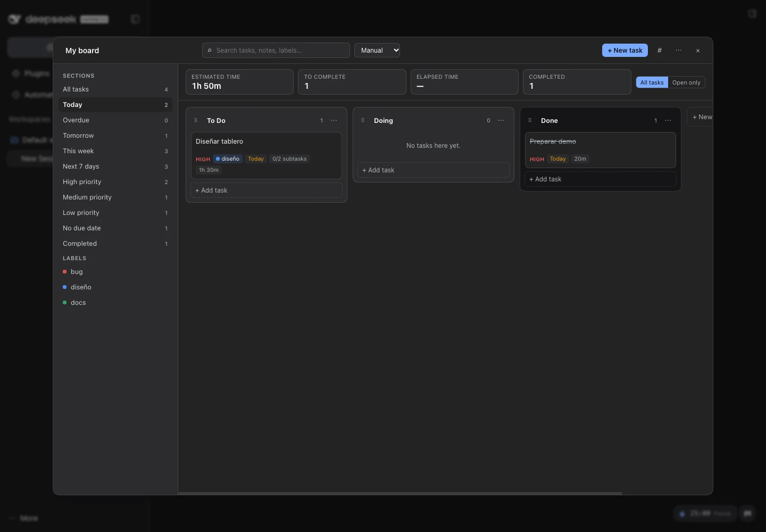Switch filter to All tasks
Image resolution: width=766 pixels, height=532 pixels.
[x=652, y=82]
